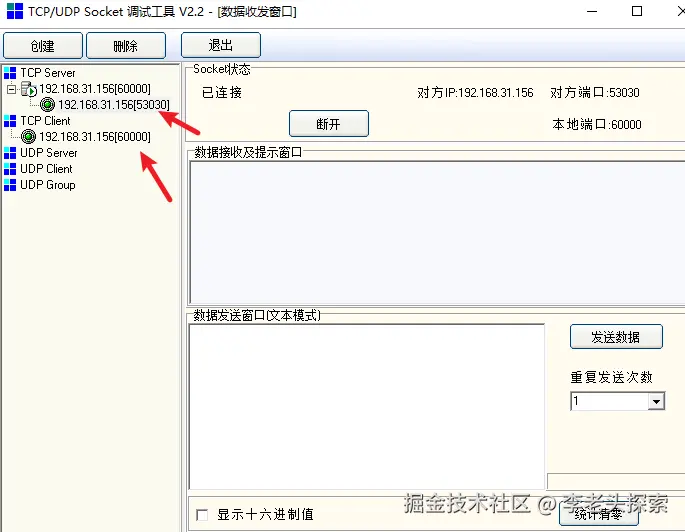Click the 数据发送窗口(文本模式) group label
685x532 pixels.
click(257, 315)
